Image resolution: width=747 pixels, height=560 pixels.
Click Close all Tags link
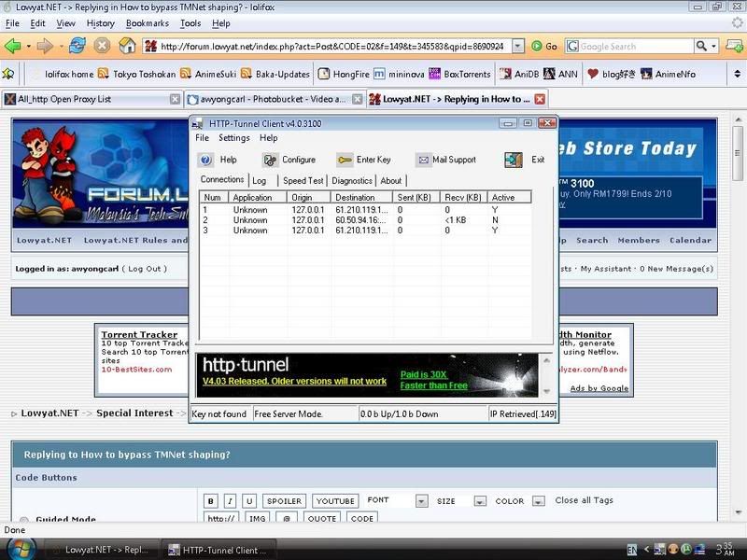[x=585, y=500]
